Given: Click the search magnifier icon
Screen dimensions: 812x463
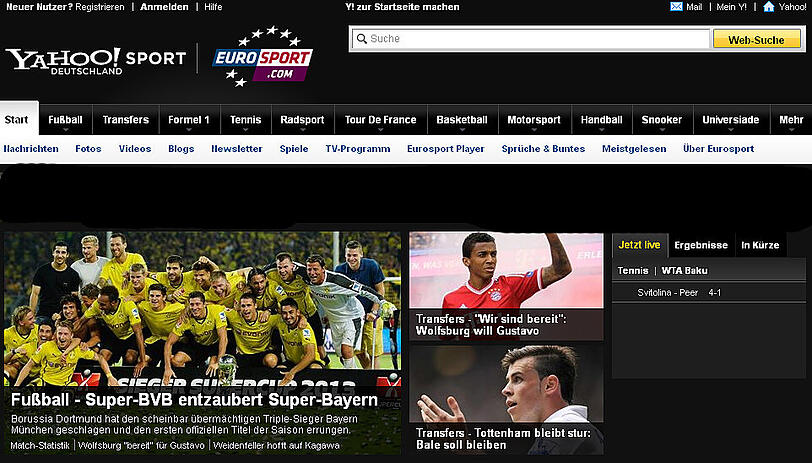Looking at the screenshot, I should point(361,39).
